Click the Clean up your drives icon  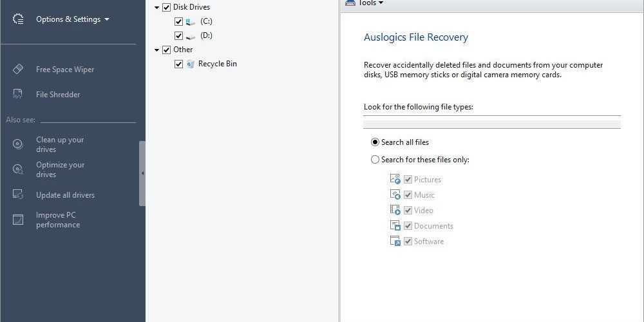tap(17, 144)
